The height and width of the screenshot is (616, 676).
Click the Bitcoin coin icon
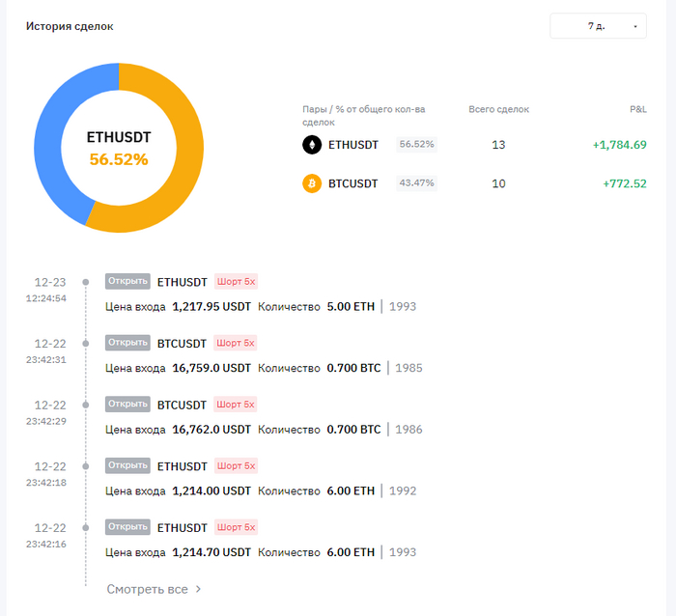(x=312, y=183)
